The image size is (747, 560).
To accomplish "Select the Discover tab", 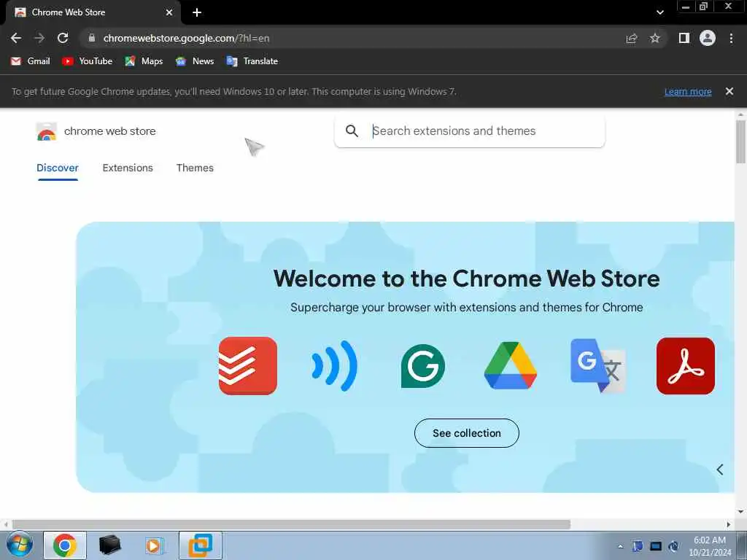I will click(58, 168).
